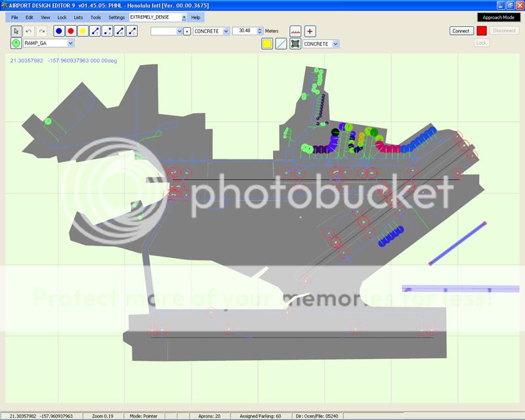Select the link tool marked R
The height and width of the screenshot is (420, 525).
pyautogui.click(x=119, y=31)
